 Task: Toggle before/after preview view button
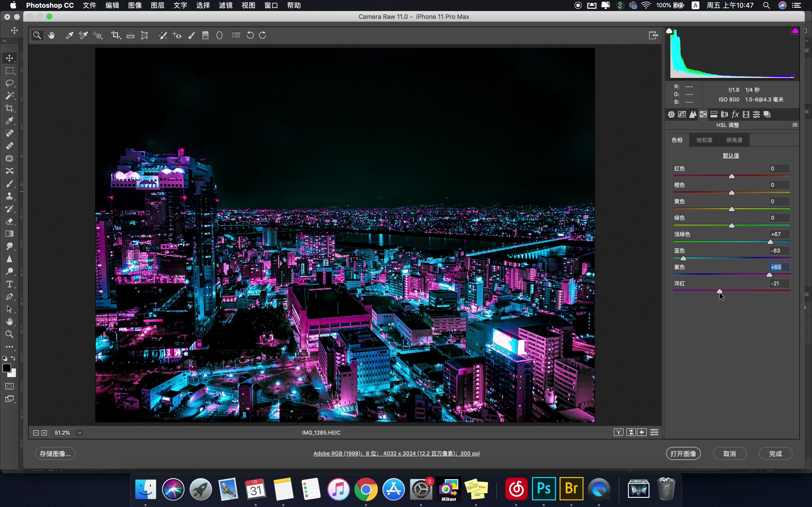(618, 432)
